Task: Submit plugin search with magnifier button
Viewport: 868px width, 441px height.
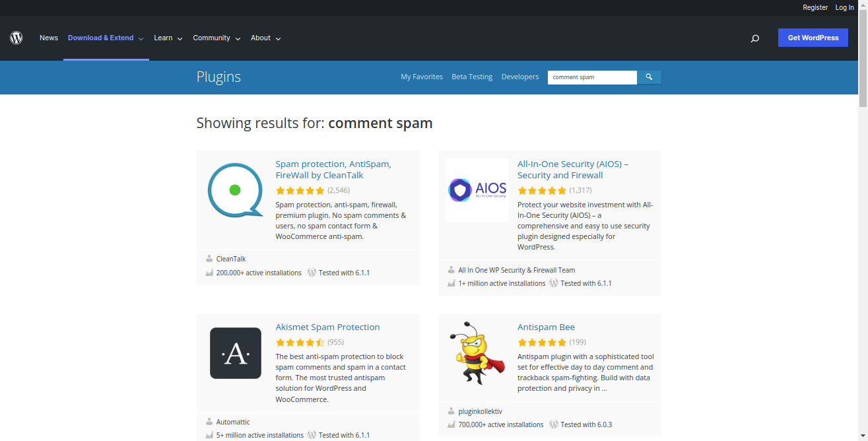Action: (649, 77)
